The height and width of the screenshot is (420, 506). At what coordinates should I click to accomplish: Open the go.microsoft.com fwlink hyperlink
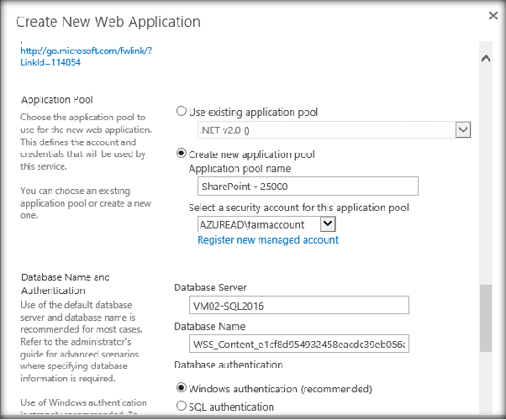click(87, 56)
